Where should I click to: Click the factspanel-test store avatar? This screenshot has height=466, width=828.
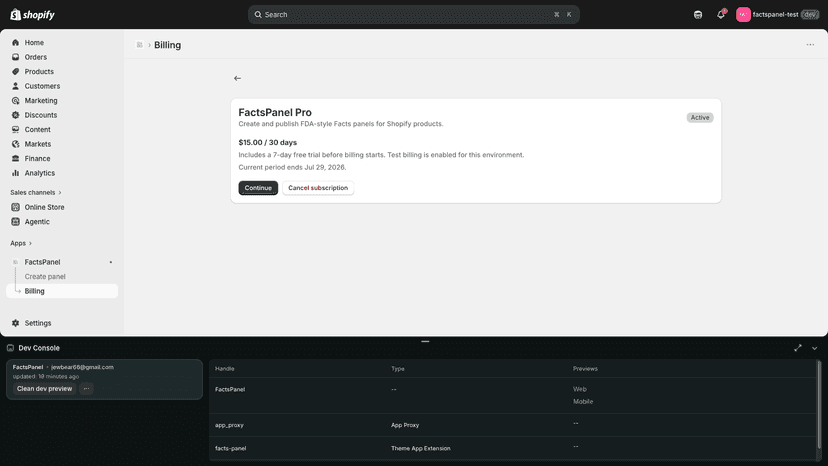coord(743,14)
